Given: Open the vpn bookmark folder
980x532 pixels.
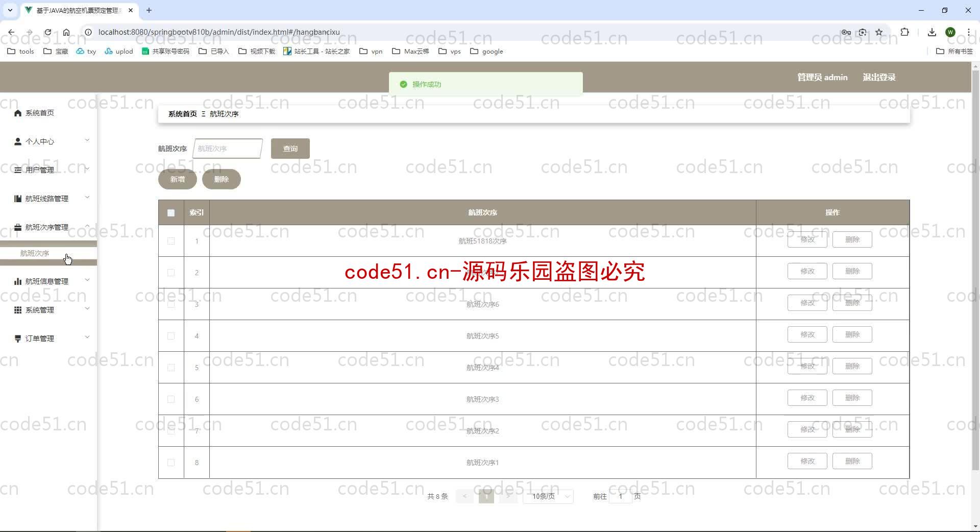Looking at the screenshot, I should (x=371, y=51).
